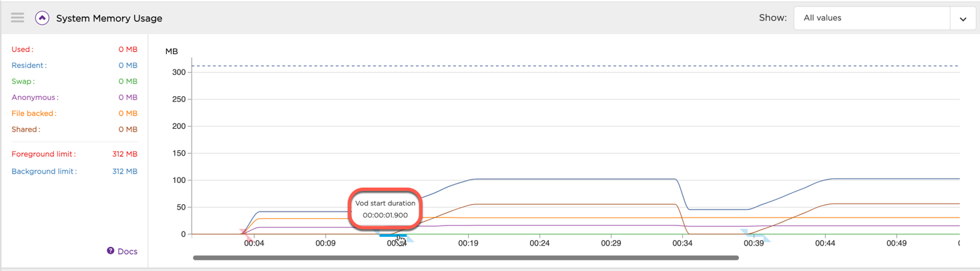
Task: Click the hamburger drag handle icon
Action: click(x=17, y=18)
